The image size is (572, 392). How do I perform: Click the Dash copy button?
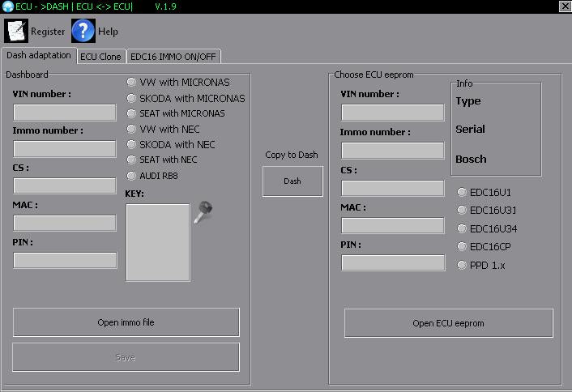click(x=292, y=181)
